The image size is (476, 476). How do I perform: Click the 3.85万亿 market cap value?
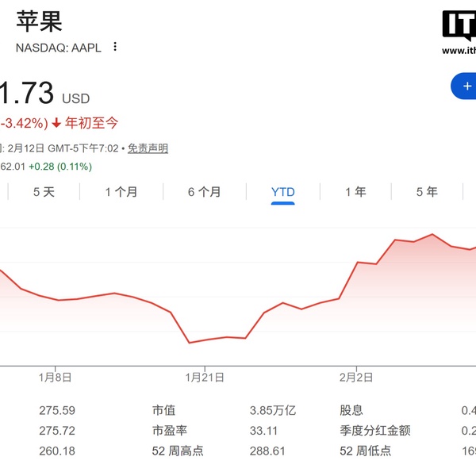click(x=273, y=410)
